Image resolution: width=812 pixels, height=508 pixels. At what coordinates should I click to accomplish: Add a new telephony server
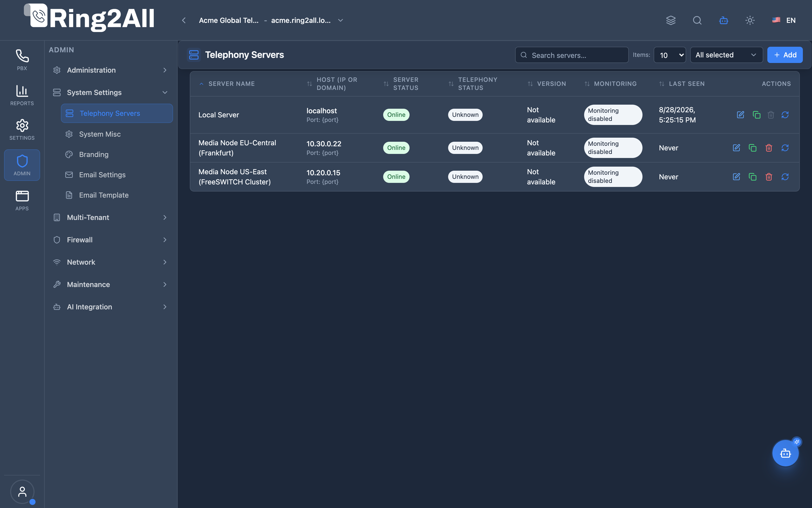tap(785, 55)
